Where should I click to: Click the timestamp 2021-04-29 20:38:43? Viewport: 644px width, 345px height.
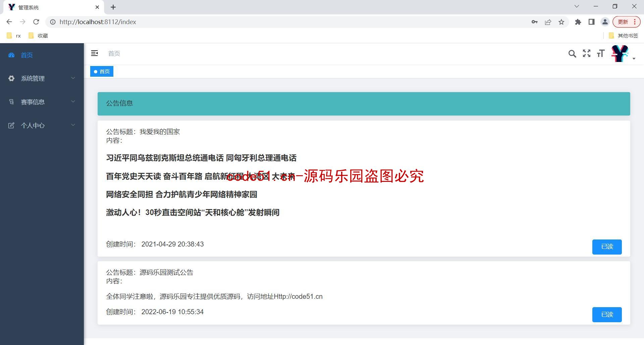[172, 244]
